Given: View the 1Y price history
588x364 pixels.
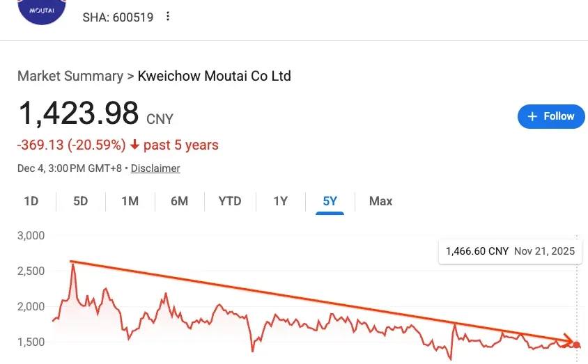Looking at the screenshot, I should [x=281, y=201].
